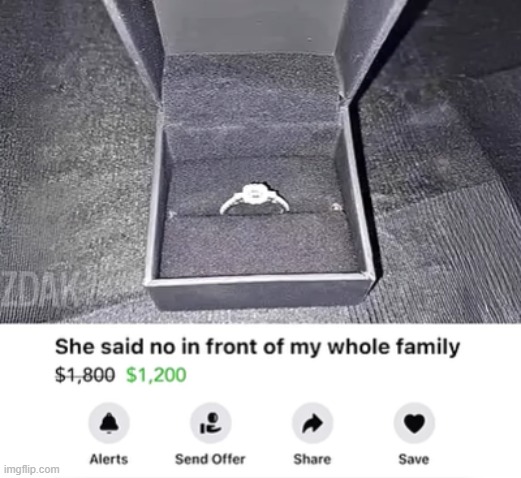The width and height of the screenshot is (521, 478).
Task: Click the diamond ring in the photo
Action: 254,199
